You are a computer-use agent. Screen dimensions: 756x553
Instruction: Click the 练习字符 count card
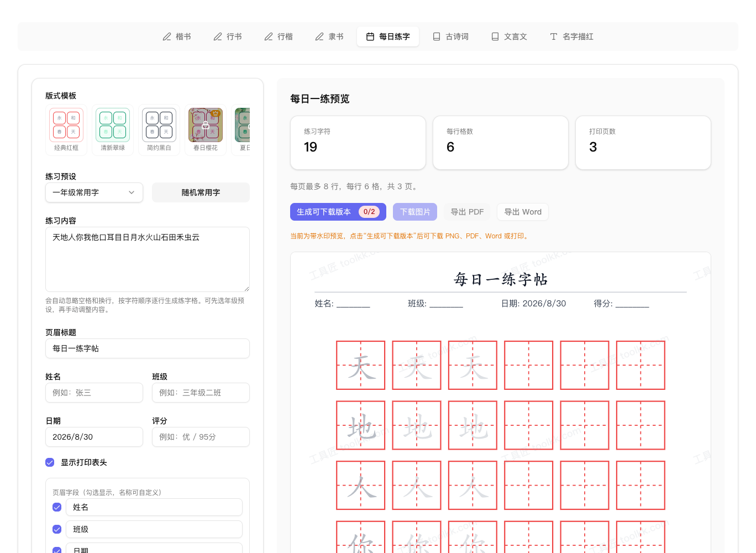[358, 143]
